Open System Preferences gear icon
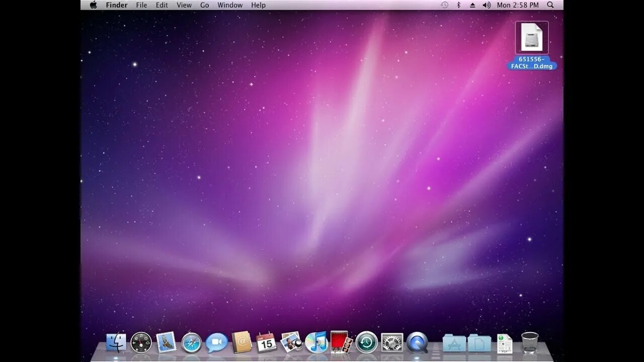This screenshot has height=362, width=644. [392, 342]
